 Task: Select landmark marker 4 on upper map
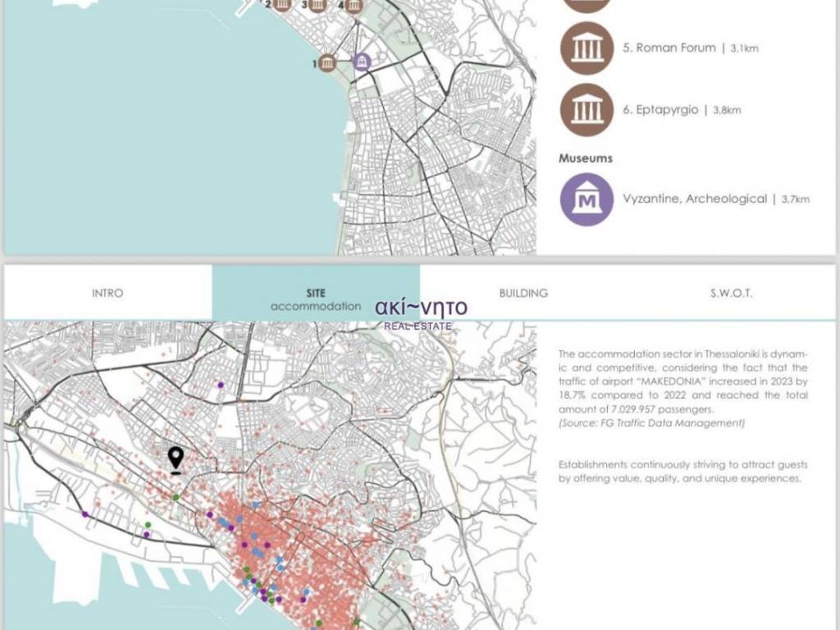click(353, 6)
